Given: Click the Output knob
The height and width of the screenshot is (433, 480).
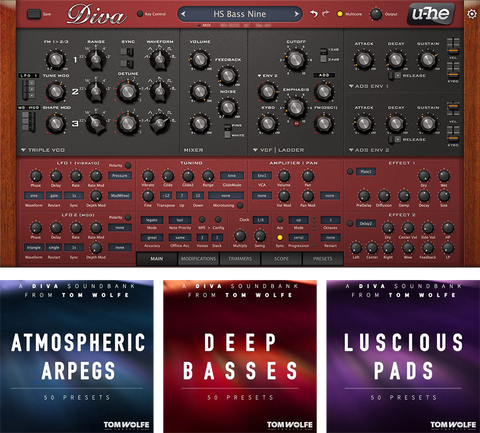Looking at the screenshot, I should (x=376, y=14).
